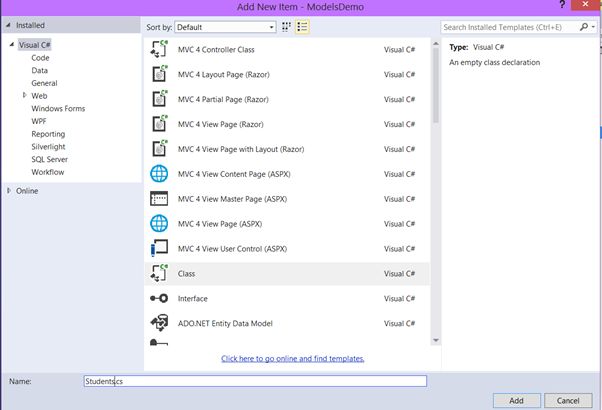This screenshot has height=410, width=602.
Task: Collapse the Installed section
Action: [x=8, y=25]
